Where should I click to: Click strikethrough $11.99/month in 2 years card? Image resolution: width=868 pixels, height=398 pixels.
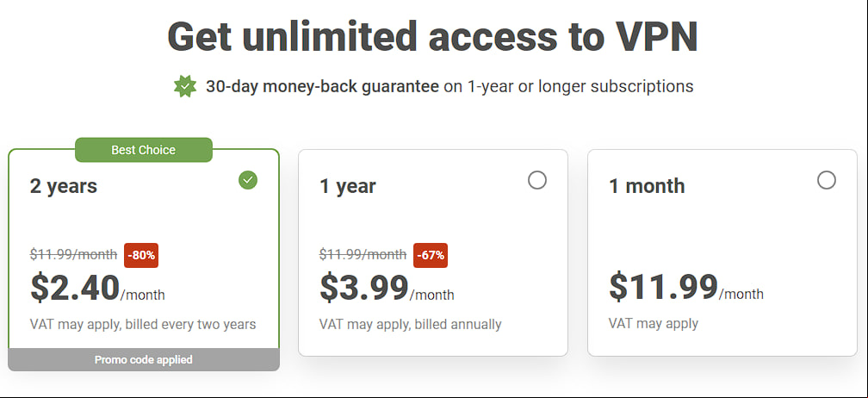[x=74, y=255]
